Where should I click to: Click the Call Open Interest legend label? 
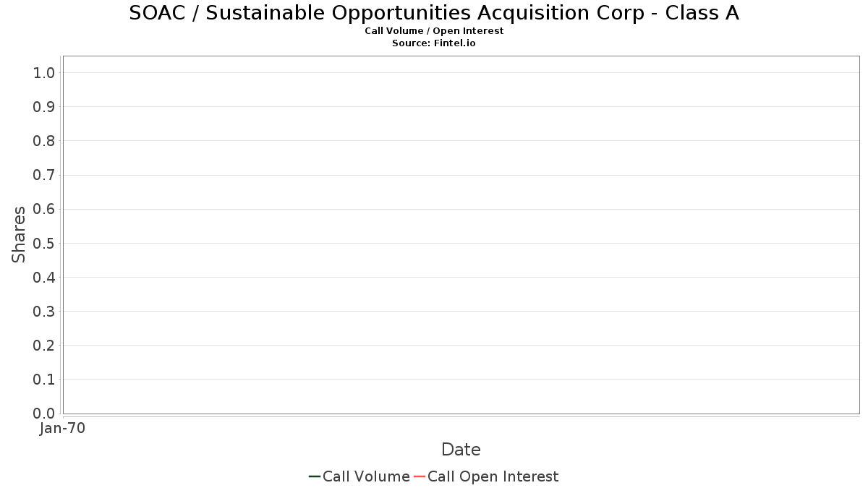tap(493, 476)
